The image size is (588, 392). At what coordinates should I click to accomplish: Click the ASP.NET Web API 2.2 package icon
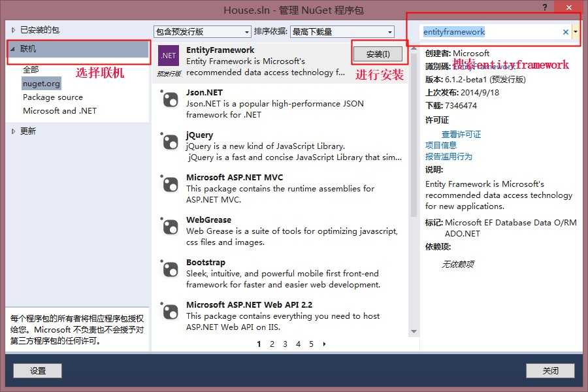tap(169, 311)
